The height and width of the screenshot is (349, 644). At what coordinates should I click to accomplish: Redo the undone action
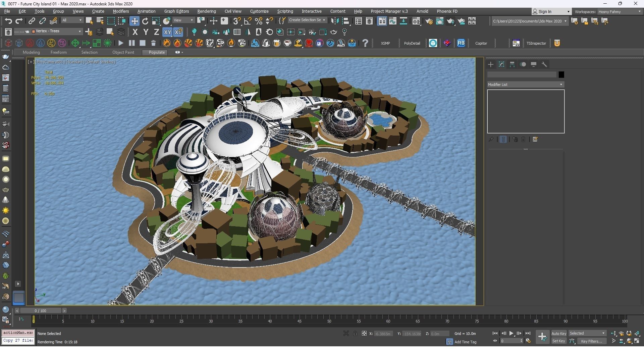pos(19,21)
